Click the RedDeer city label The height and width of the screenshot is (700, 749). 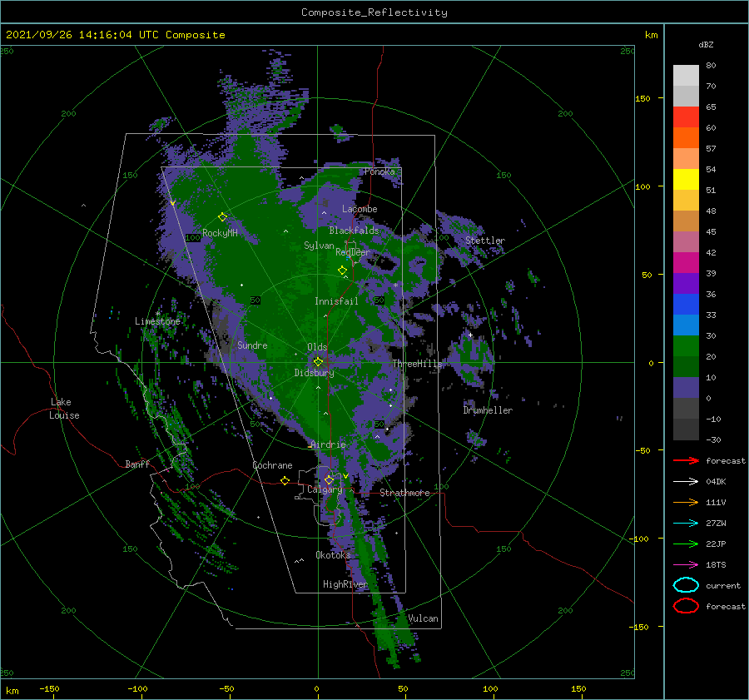tap(353, 252)
